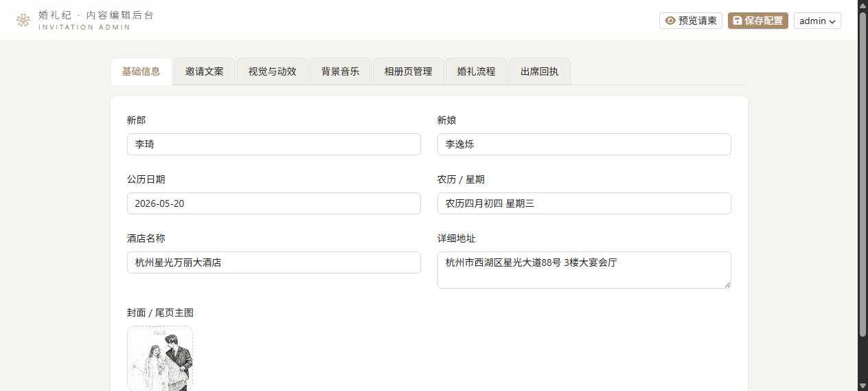This screenshot has width=868, height=391.
Task: Click the floppy disk icon in 保存配置
Action: tap(738, 21)
